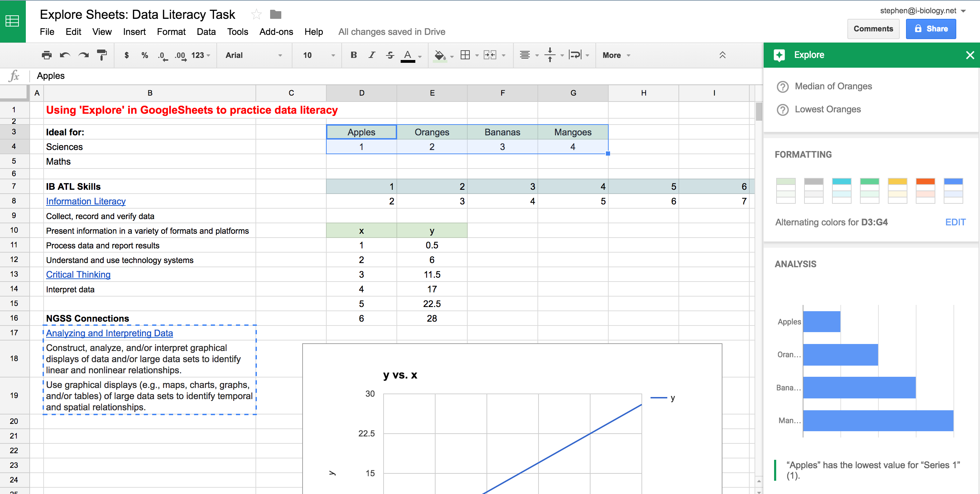Select the Oranges cell

[432, 132]
